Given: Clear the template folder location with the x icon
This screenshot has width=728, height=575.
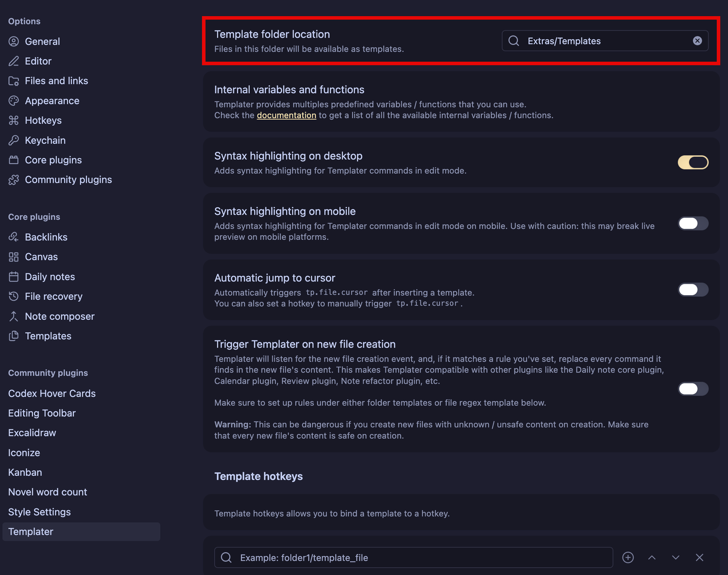Looking at the screenshot, I should (698, 40).
